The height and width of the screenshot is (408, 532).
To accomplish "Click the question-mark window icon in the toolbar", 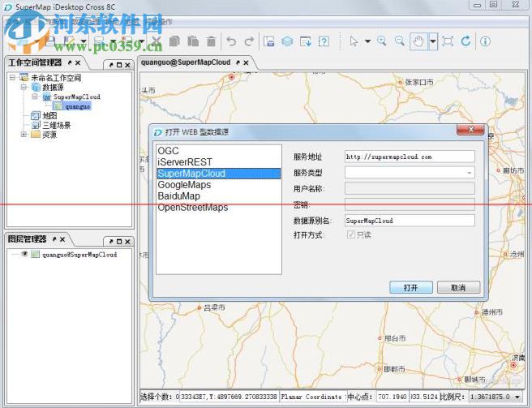I will pos(324,41).
